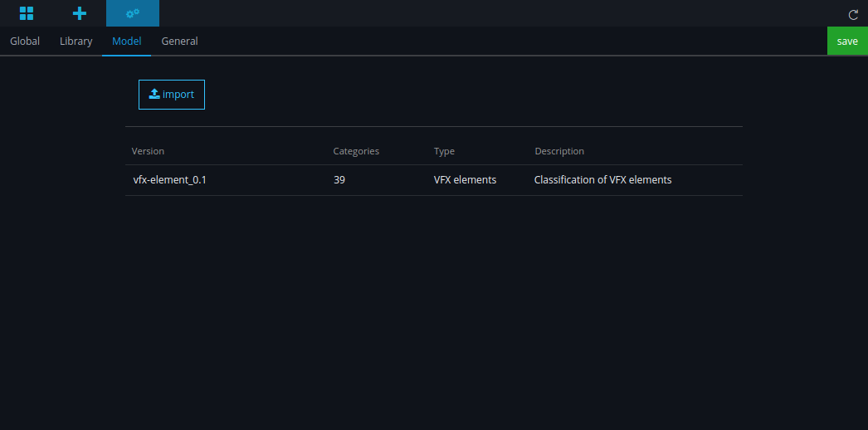Click the refresh icon at top right
This screenshot has height=430, width=868.
pos(853,15)
